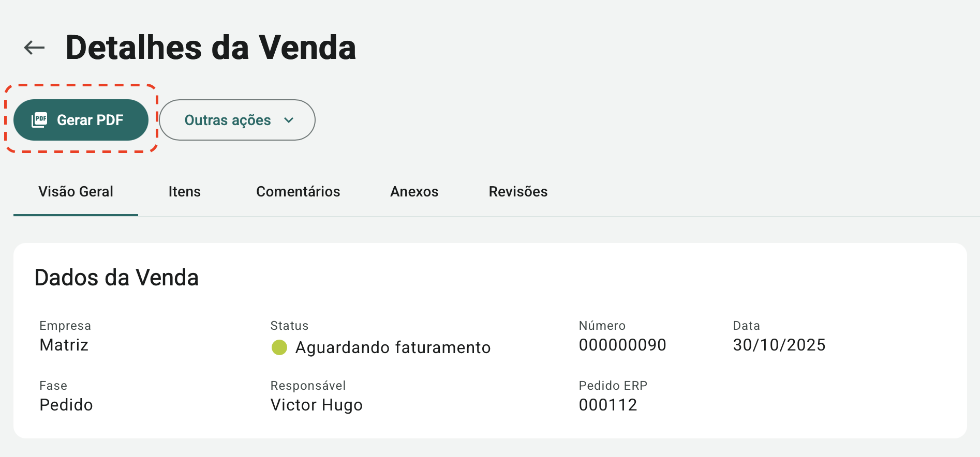Screen dimensions: 980x457
Task: Open the Itens tab
Action: point(184,192)
